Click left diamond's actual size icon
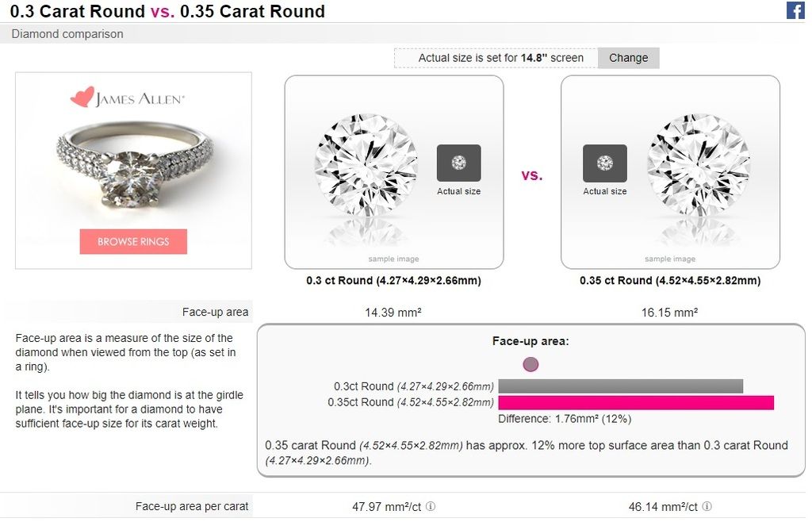812x522 pixels. pyautogui.click(x=458, y=163)
